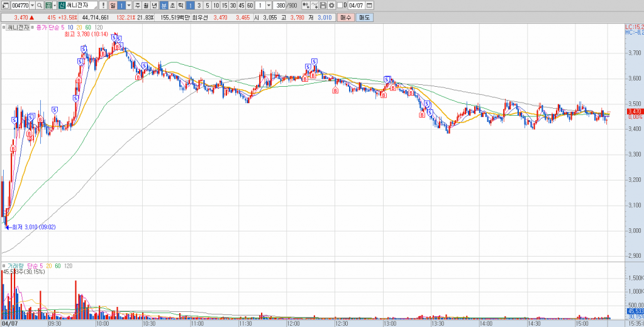Viewport: 644px width, 327px height.
Task: Open the chart settings gear icon
Action: (331, 5)
